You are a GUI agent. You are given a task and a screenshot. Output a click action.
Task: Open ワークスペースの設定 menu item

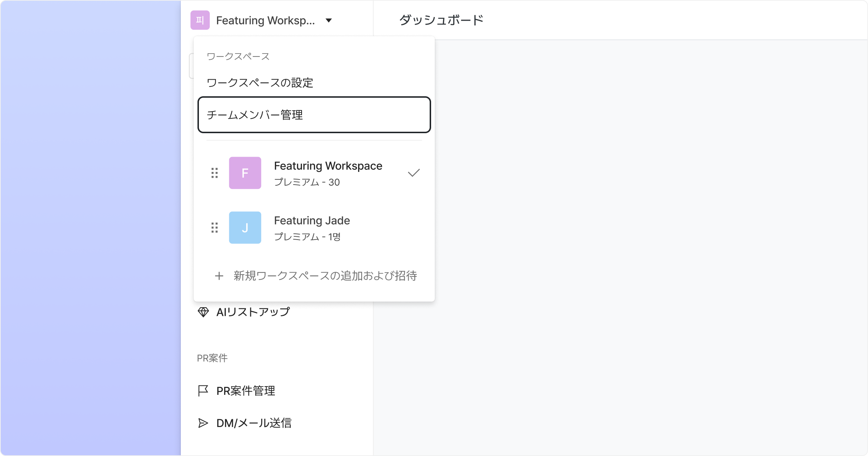tap(260, 83)
